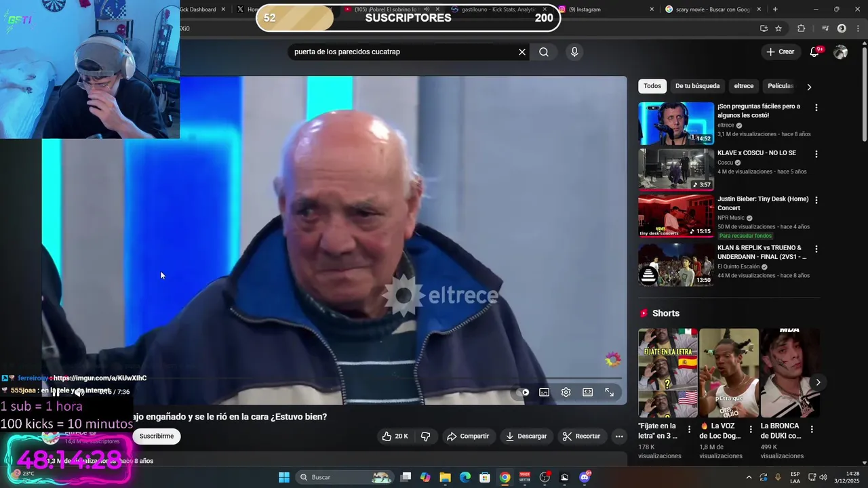
Task: Click the YouTube search magnifier button
Action: coord(544,52)
